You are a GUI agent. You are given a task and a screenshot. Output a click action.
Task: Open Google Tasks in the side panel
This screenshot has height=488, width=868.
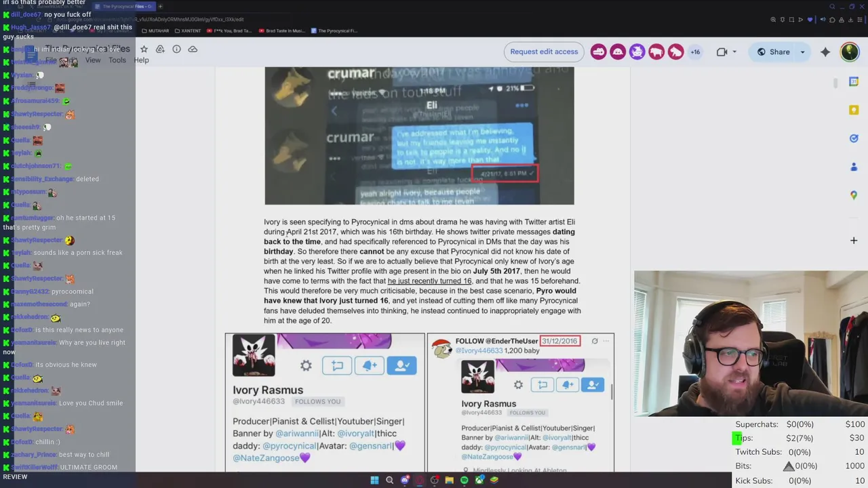[854, 138]
